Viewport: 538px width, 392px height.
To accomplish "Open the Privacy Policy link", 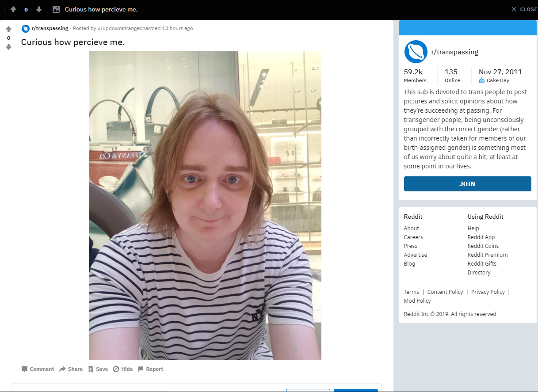I will click(488, 292).
